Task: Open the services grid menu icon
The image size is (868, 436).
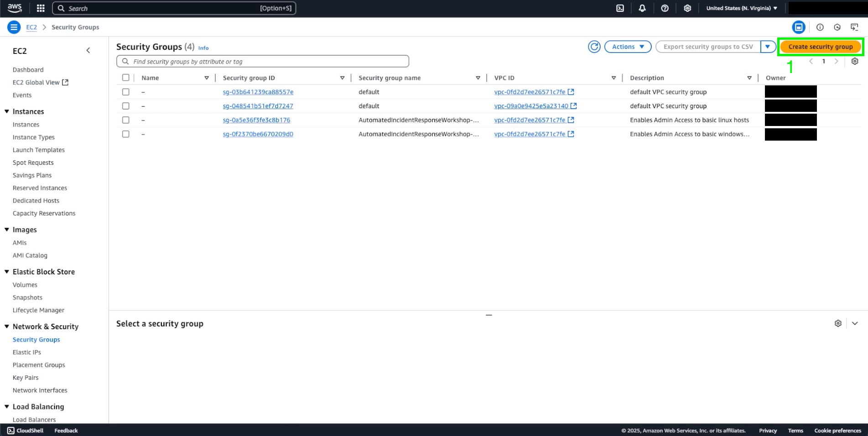Action: click(x=41, y=8)
